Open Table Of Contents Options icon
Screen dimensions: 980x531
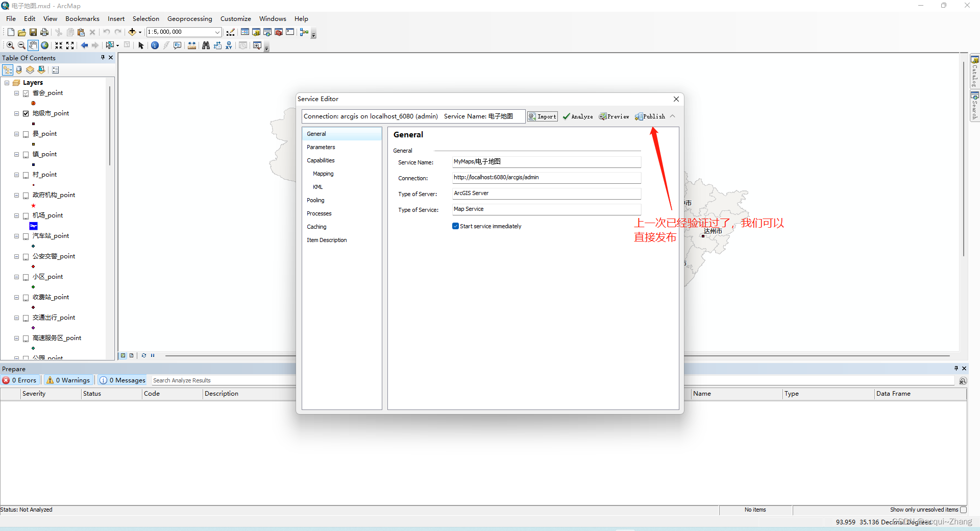56,70
